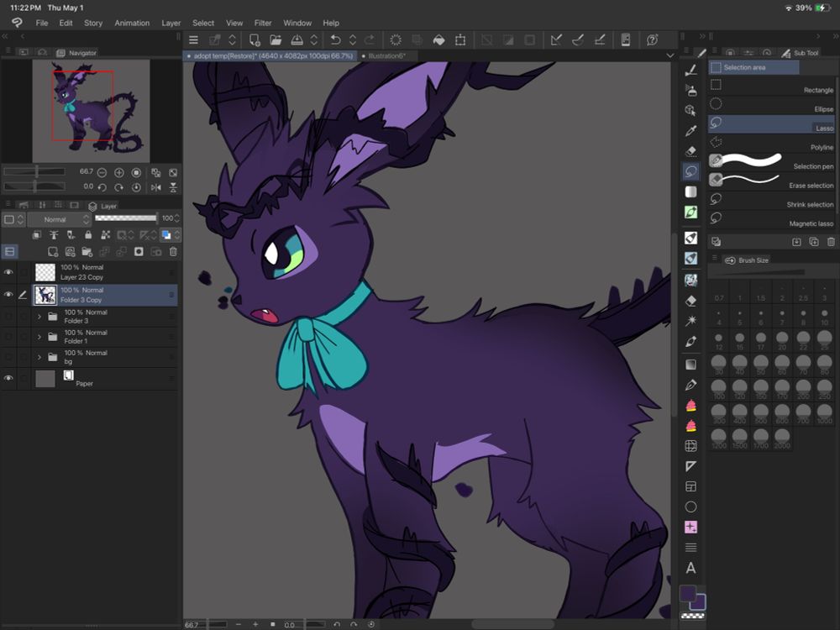Create a new canvas from command bar

click(x=255, y=40)
